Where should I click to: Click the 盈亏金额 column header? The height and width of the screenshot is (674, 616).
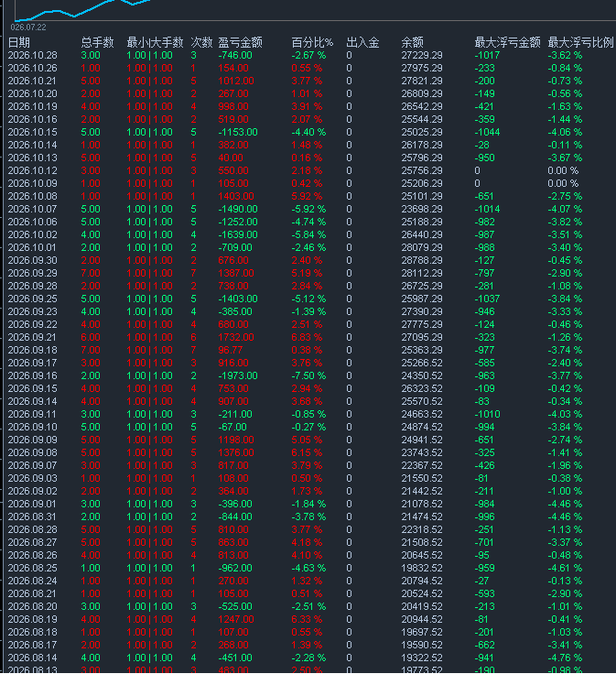pyautogui.click(x=240, y=42)
